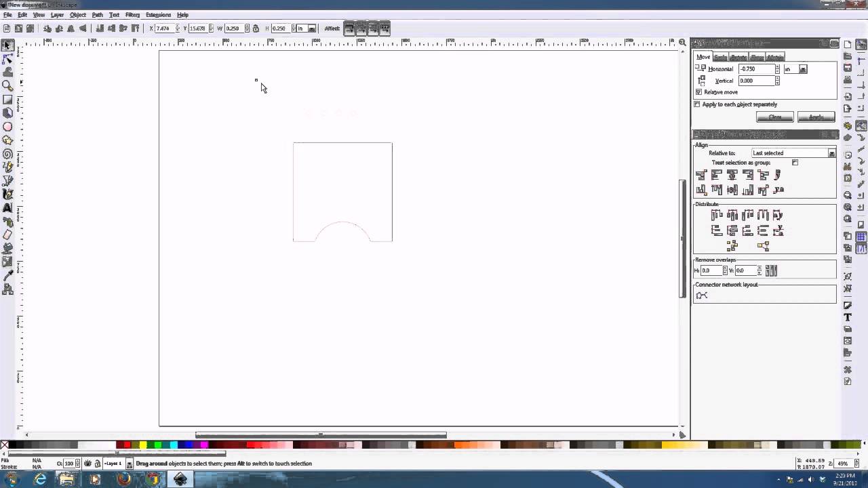The width and height of the screenshot is (868, 488).
Task: Click the canvas horizontal scrollbar
Action: point(321,435)
